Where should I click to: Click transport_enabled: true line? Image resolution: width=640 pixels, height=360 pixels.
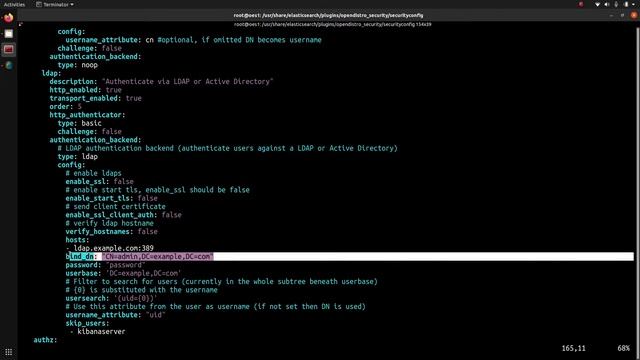[96, 98]
